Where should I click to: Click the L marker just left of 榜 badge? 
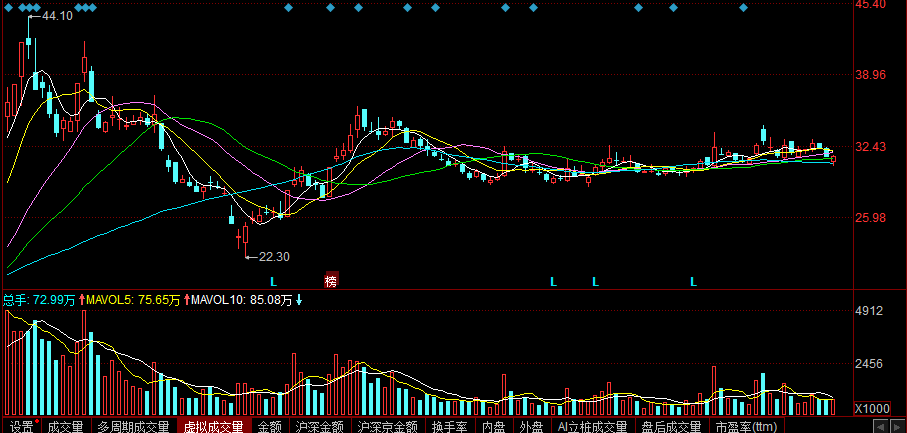274,282
